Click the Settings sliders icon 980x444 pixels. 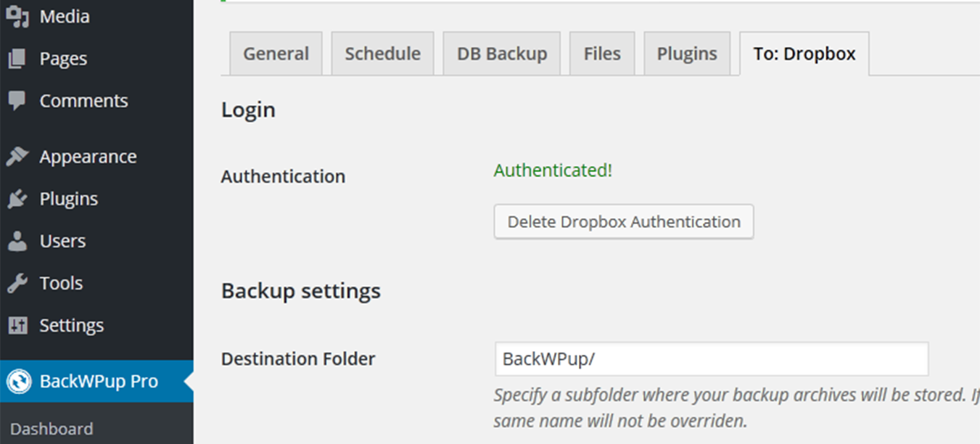click(18, 325)
